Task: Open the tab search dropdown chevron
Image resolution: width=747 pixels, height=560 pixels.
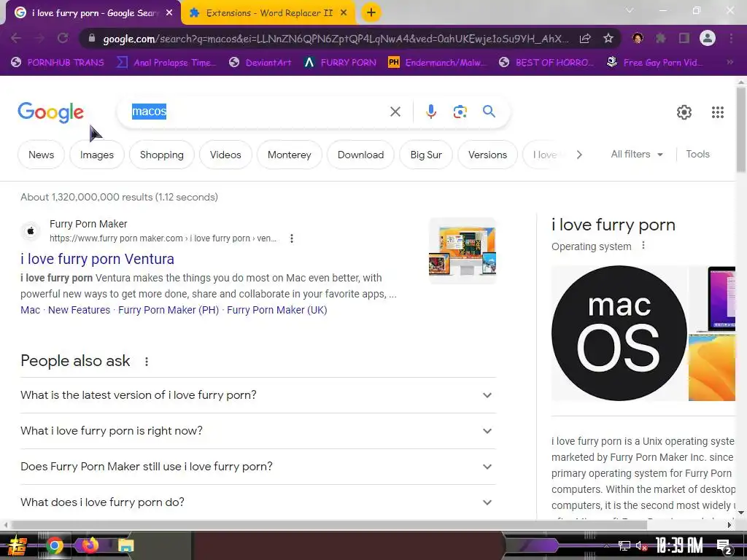Action: (x=630, y=10)
